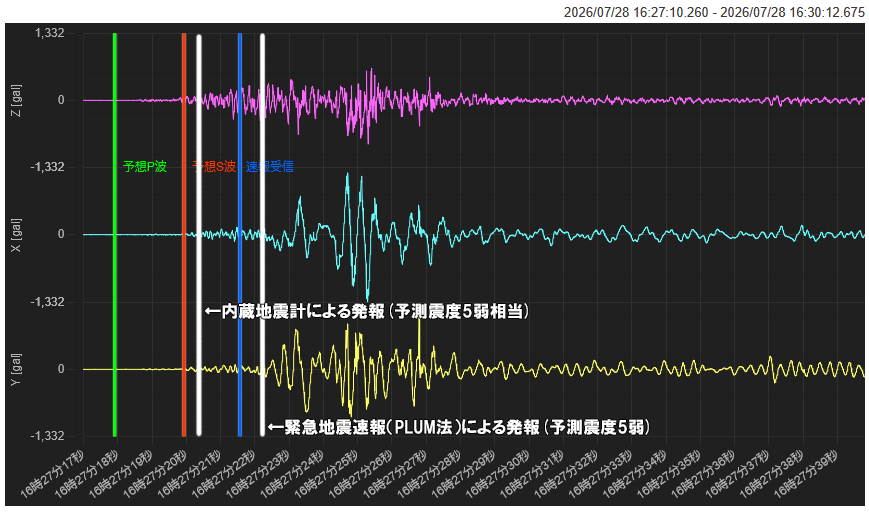Click the 16時27分25秒 time label
Image resolution: width=869 pixels, height=512 pixels.
(x=326, y=473)
